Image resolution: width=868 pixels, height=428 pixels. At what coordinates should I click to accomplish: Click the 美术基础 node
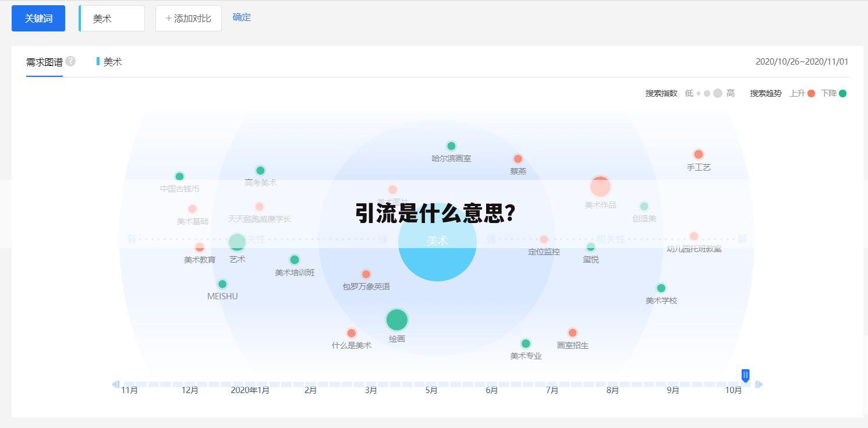[x=192, y=209]
